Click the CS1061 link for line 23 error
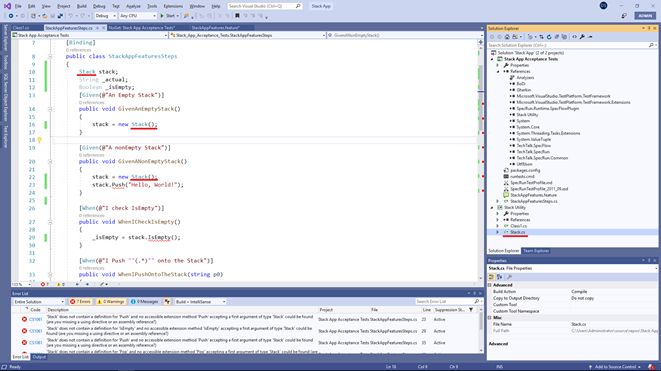The height and width of the screenshot is (371, 661). (x=35, y=320)
